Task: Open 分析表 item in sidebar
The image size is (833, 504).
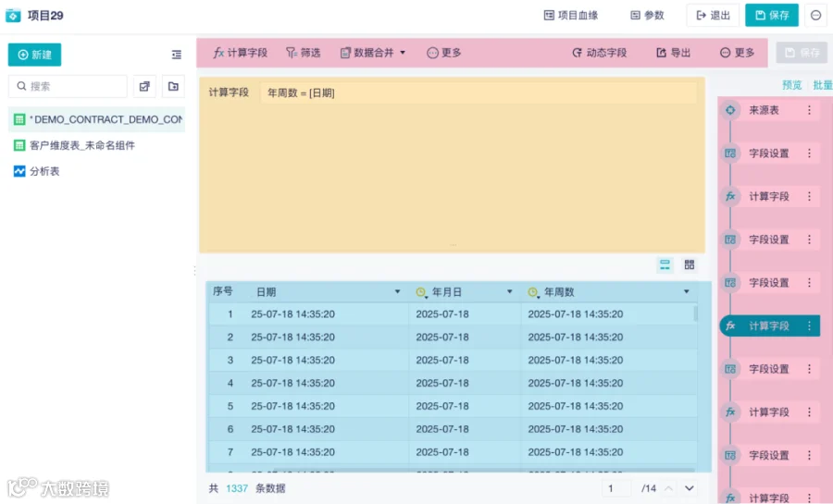Action: pos(37,171)
